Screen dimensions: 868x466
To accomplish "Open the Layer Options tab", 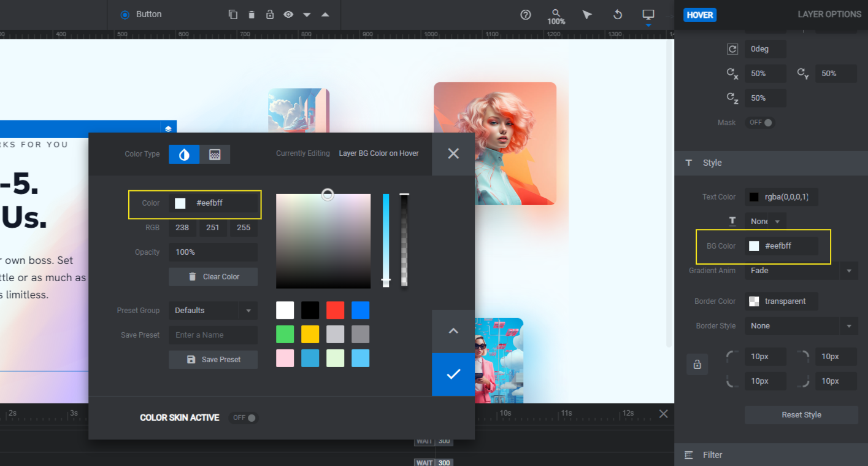I will coord(829,14).
